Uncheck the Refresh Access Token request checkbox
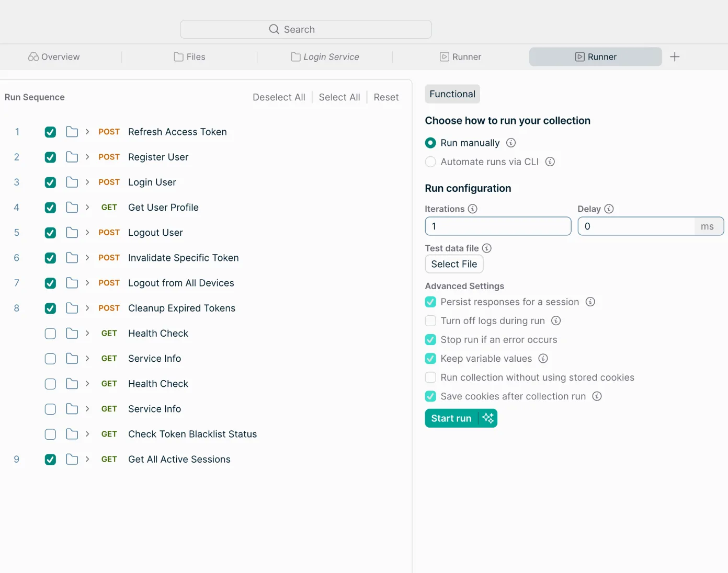 click(50, 132)
